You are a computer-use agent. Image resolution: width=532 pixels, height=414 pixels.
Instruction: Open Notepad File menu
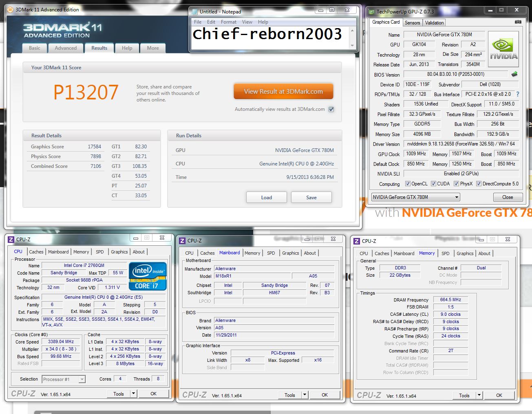[x=198, y=22]
